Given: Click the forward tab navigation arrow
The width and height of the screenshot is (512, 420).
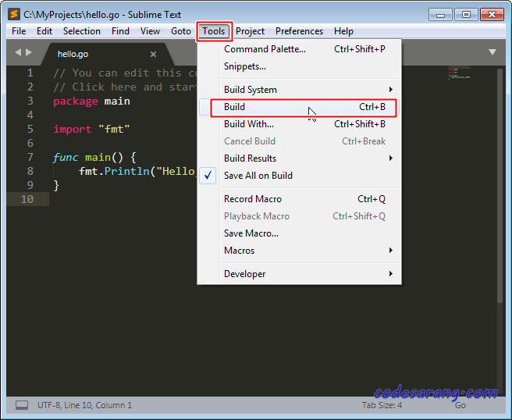Looking at the screenshot, I should click(x=29, y=52).
